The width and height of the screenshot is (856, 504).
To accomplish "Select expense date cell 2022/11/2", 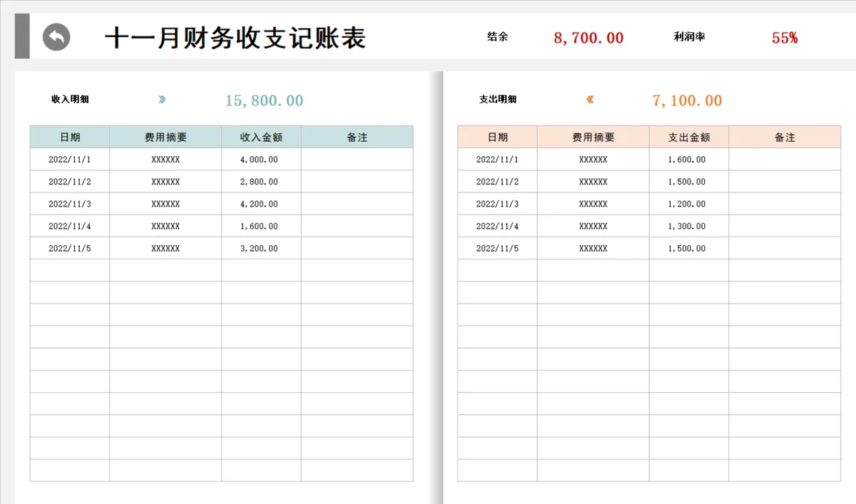I will point(497,182).
